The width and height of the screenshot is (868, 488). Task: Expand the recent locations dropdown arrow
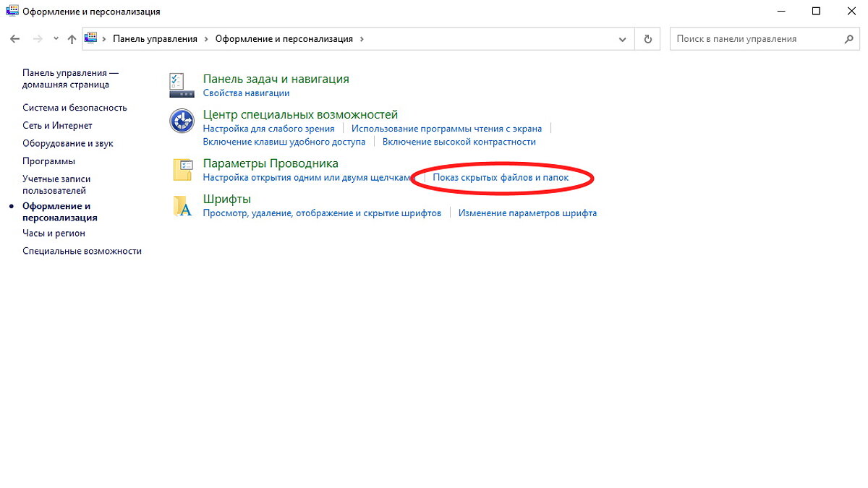coord(56,39)
